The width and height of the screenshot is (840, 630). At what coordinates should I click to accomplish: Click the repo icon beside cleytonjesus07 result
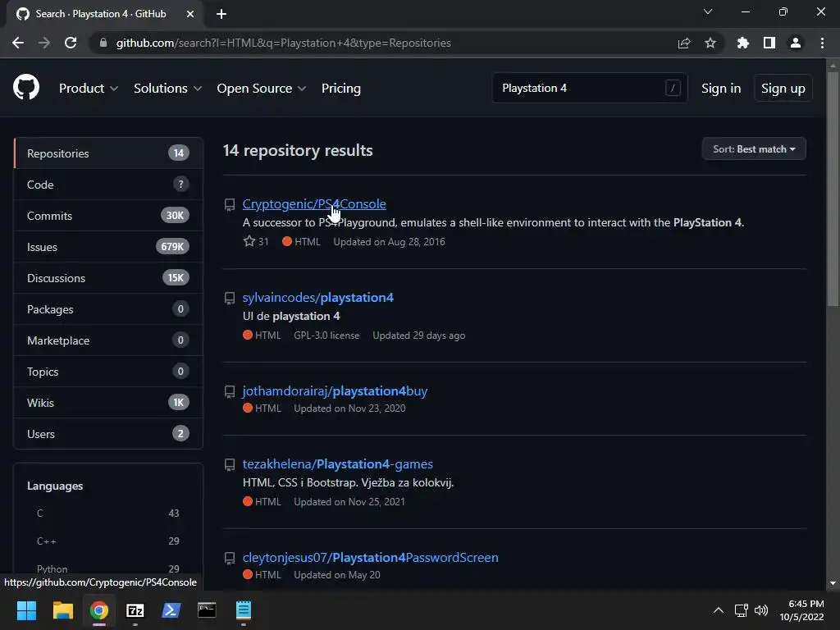coord(230,558)
